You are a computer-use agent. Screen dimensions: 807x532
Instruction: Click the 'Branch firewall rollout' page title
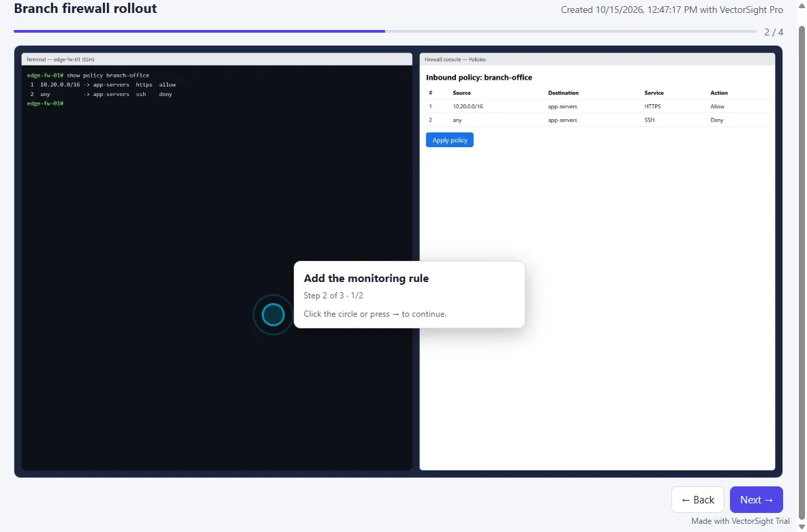[x=85, y=8]
